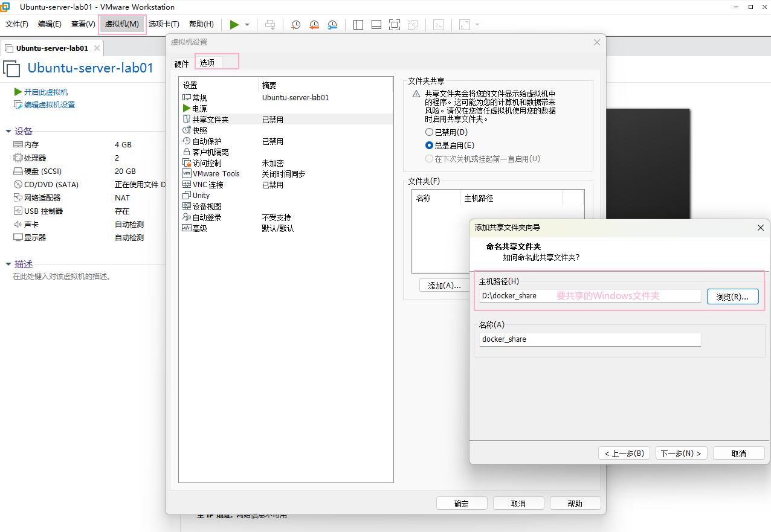Select the 已禁用(D) radio button
Screen dimensions: 771x532
(x=430, y=132)
